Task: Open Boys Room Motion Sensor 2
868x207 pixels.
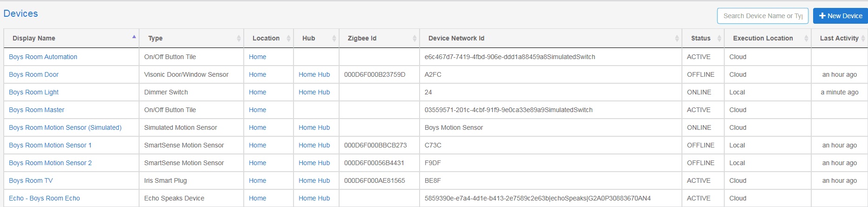Action: 50,163
